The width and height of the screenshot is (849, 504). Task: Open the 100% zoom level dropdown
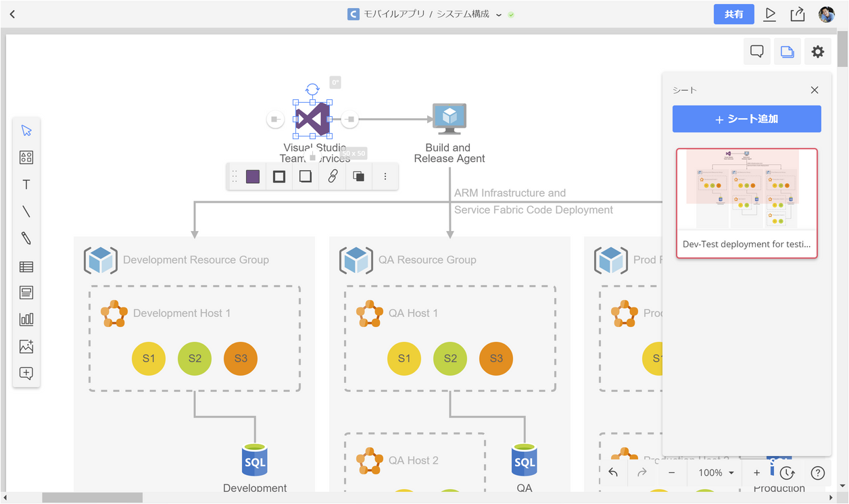coord(715,473)
